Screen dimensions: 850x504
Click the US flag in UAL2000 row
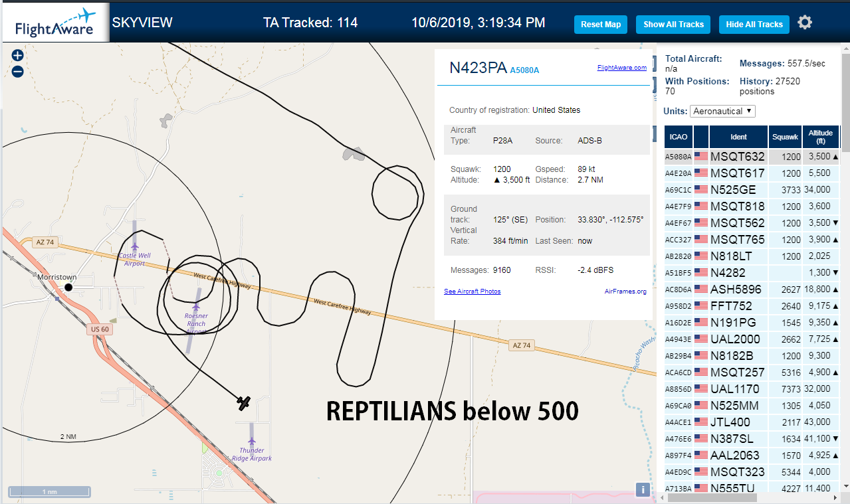click(700, 339)
